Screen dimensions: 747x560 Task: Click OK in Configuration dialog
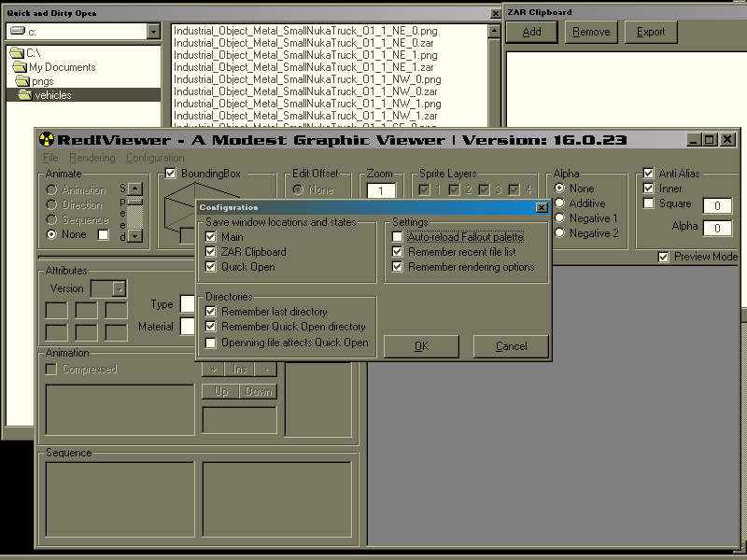tap(421, 346)
